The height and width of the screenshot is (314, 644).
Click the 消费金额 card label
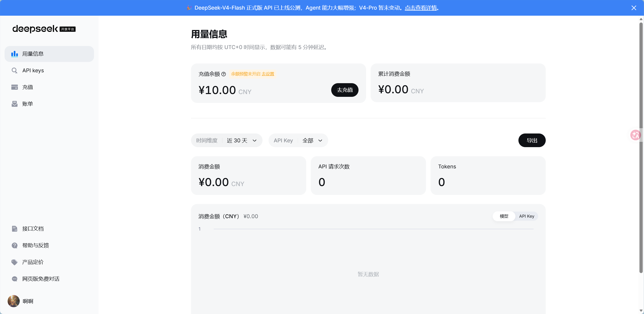[x=209, y=167]
